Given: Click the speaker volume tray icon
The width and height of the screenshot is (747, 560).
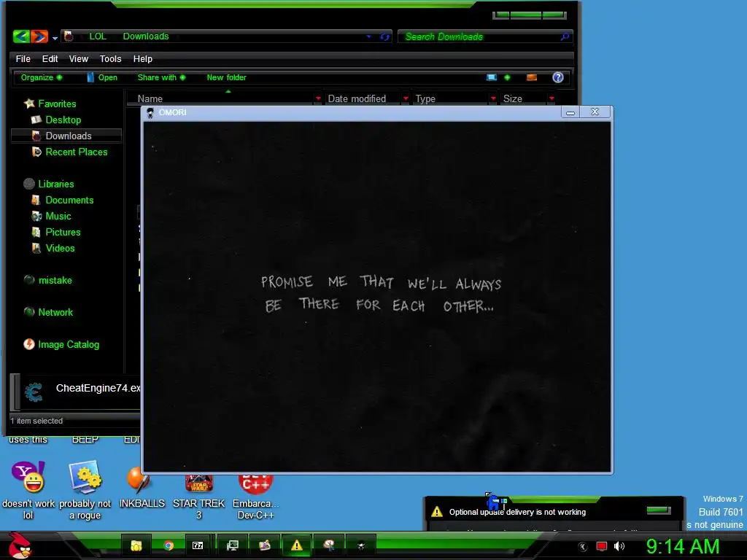Looking at the screenshot, I should point(619,546).
